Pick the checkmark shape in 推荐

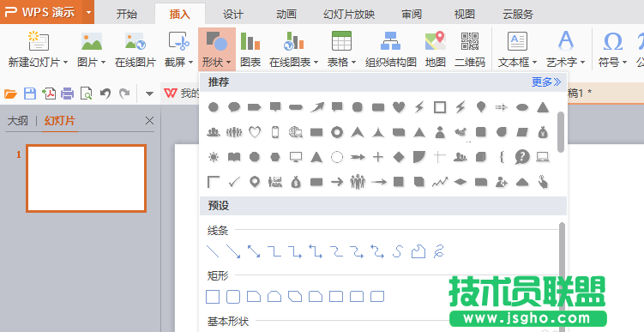tap(234, 182)
